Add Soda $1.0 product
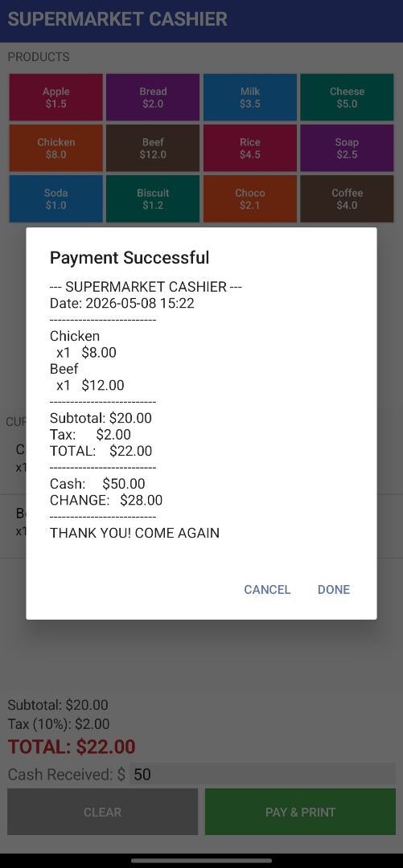The image size is (403, 868). pyautogui.click(x=56, y=199)
